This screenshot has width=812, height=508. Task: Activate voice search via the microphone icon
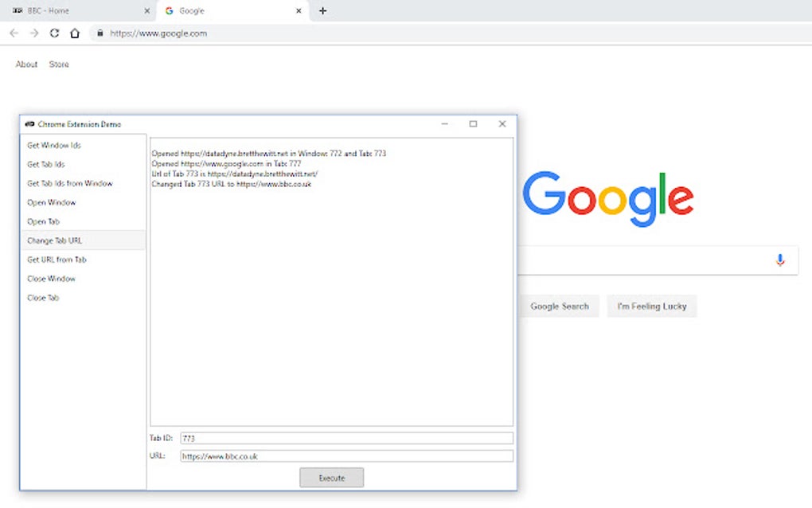[779, 260]
